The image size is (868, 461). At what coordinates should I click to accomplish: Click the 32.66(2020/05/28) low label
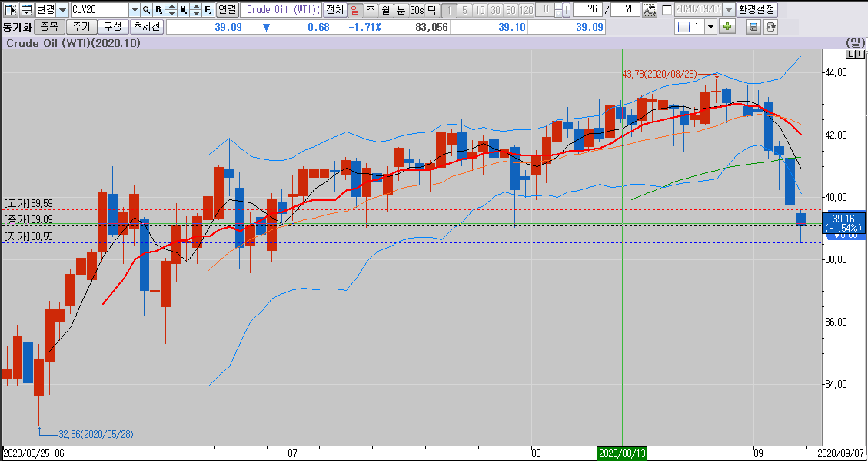pos(96,434)
